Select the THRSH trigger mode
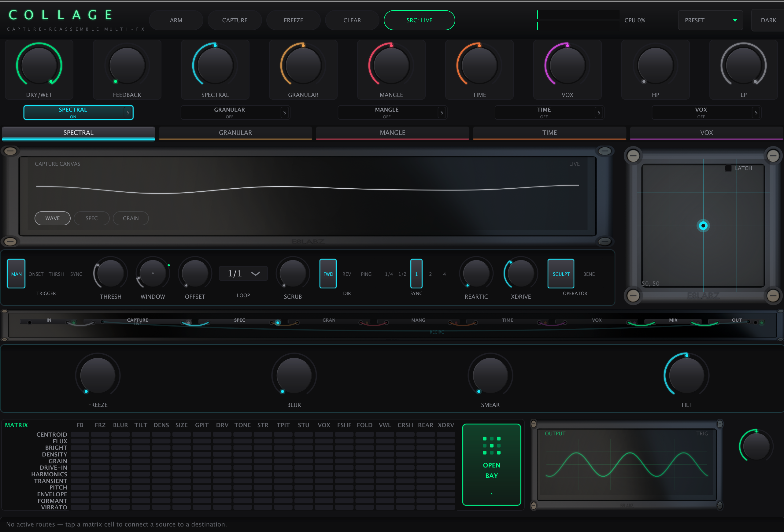The image size is (784, 532). click(56, 274)
